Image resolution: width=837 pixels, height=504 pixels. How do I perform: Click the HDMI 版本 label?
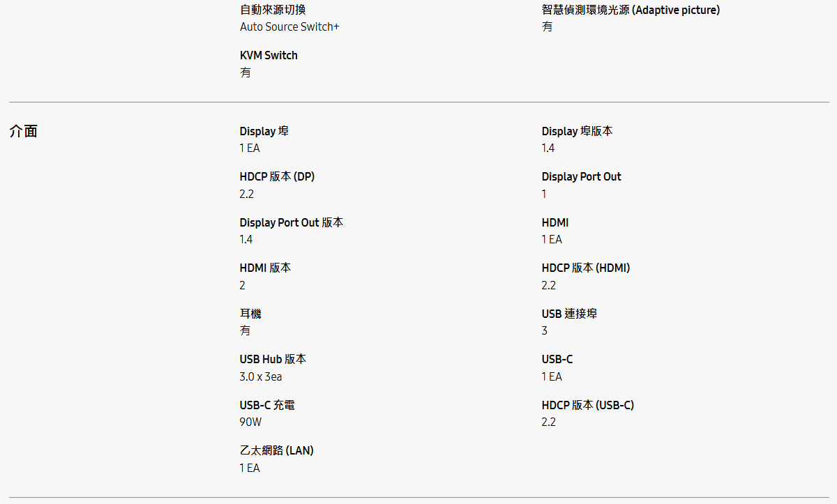266,268
